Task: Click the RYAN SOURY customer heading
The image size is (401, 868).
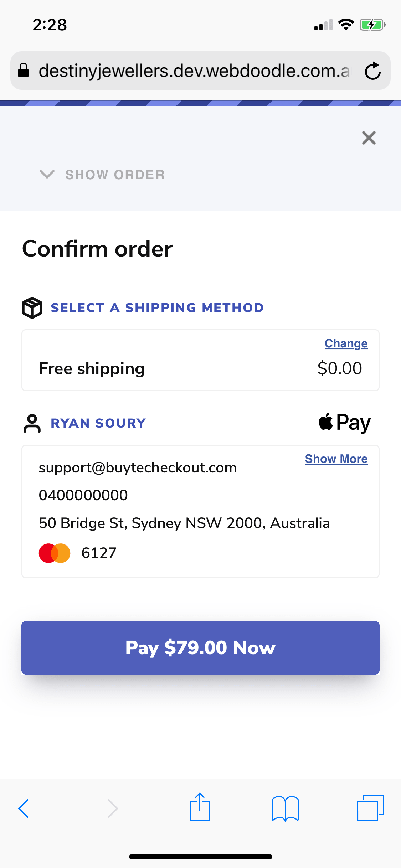Action: point(98,423)
